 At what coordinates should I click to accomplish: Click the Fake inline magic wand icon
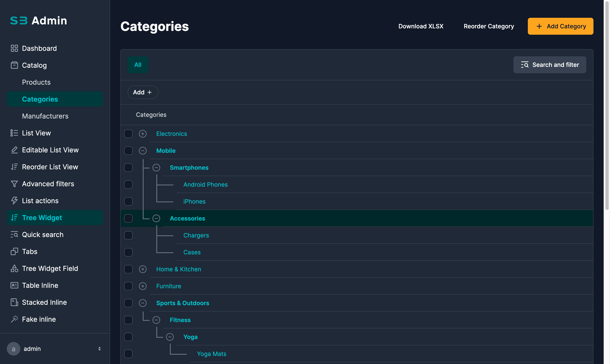click(x=14, y=319)
